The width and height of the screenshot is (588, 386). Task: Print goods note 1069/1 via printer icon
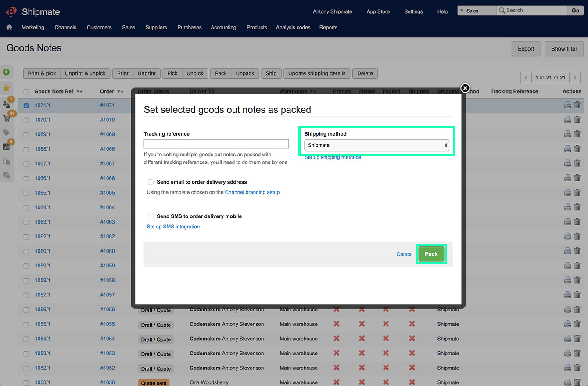tap(567, 134)
